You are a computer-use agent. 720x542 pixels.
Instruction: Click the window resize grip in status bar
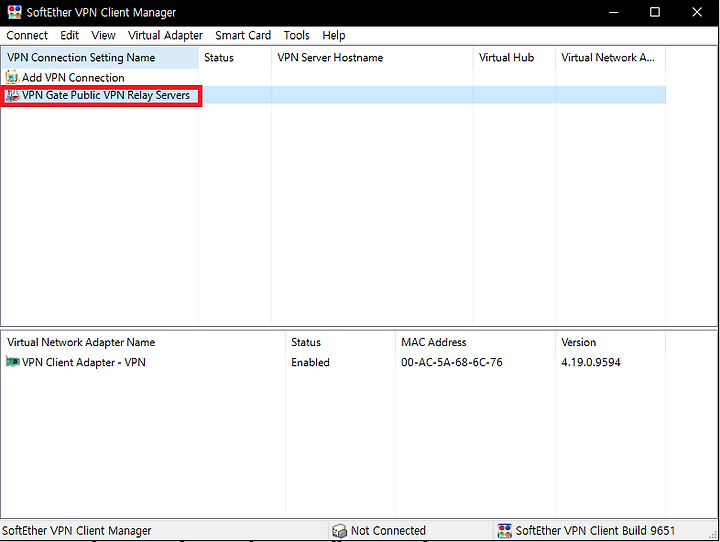[x=713, y=534]
